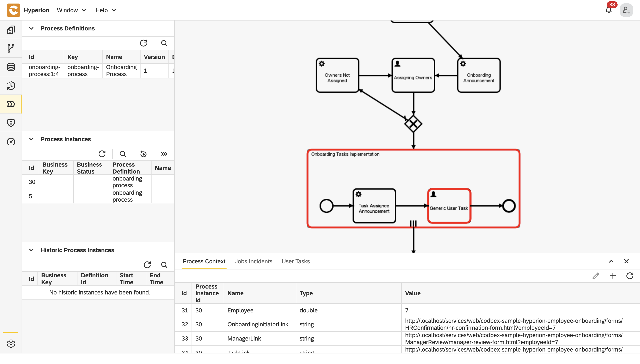This screenshot has height=364, width=640.
Task: Select process instance with Id 5
Action: (x=30, y=196)
